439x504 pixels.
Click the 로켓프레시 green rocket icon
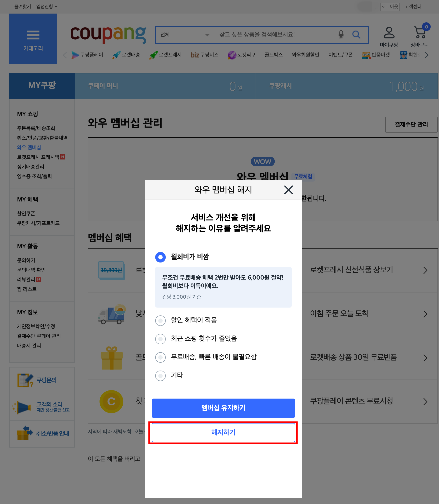click(x=153, y=55)
